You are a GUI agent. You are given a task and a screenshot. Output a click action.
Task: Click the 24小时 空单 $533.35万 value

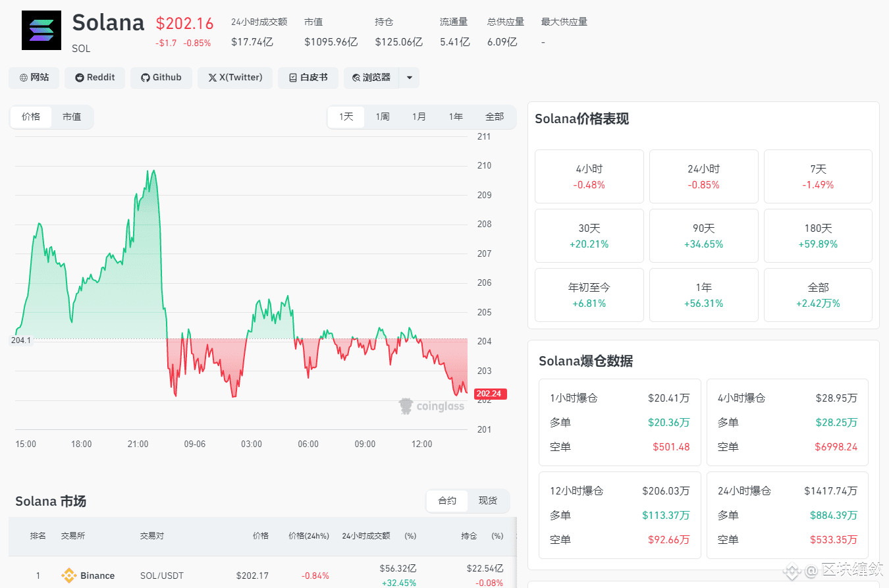[834, 539]
